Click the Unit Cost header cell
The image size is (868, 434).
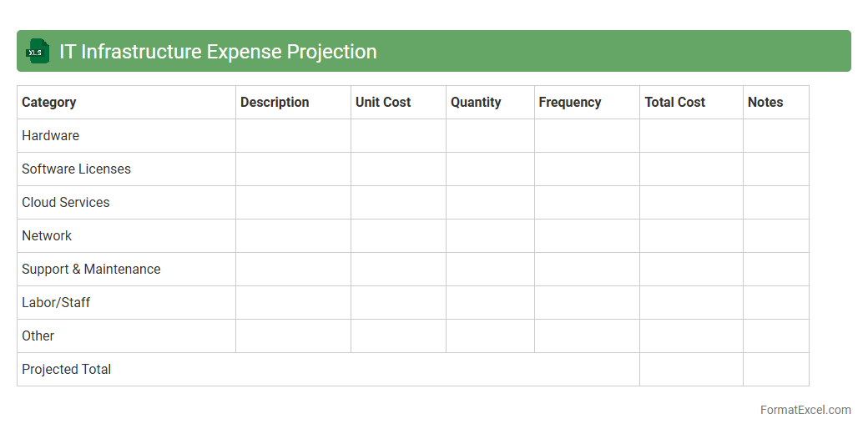383,103
